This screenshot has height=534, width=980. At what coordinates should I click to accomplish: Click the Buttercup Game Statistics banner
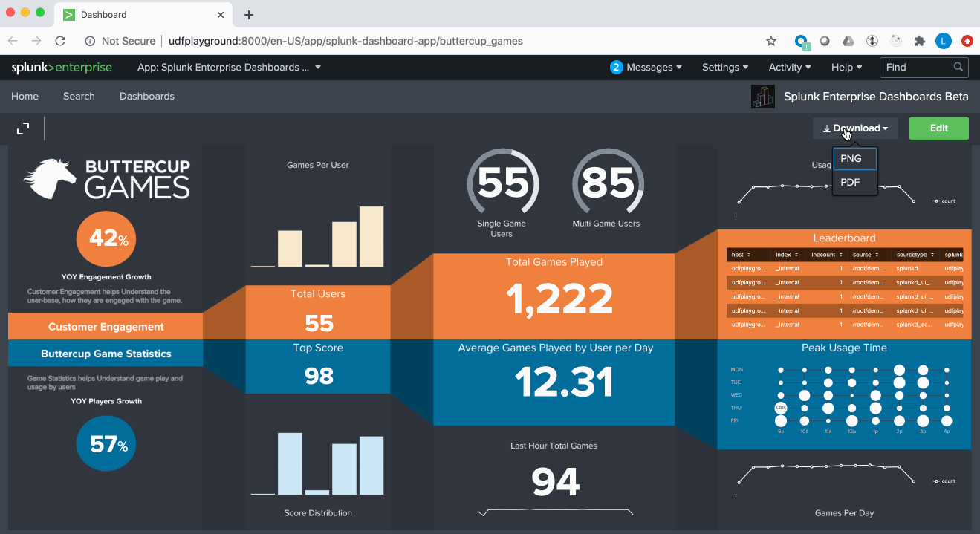coord(106,354)
